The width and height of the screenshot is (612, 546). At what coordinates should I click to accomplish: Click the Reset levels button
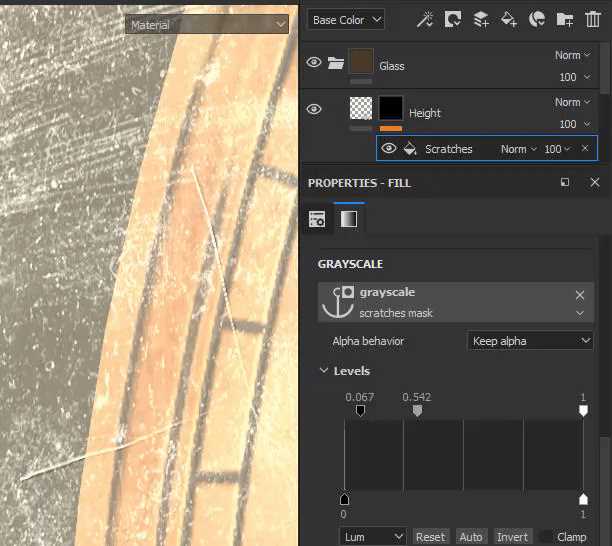click(x=431, y=537)
